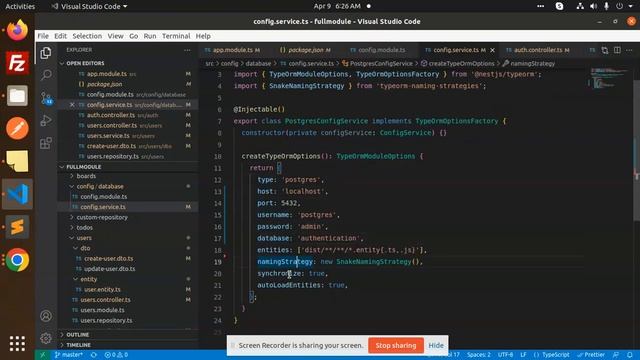Click remote window indicator in status bar

[x=42, y=355]
